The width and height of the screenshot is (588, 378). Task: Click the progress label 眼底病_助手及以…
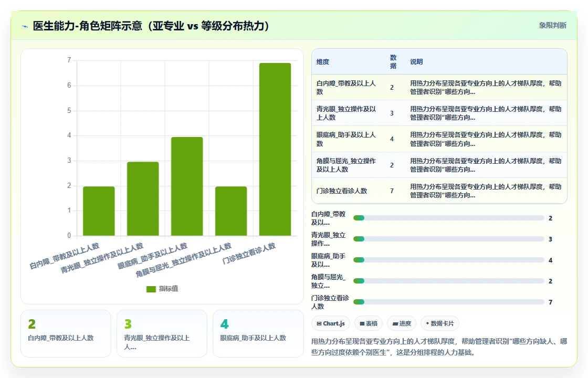(x=328, y=260)
